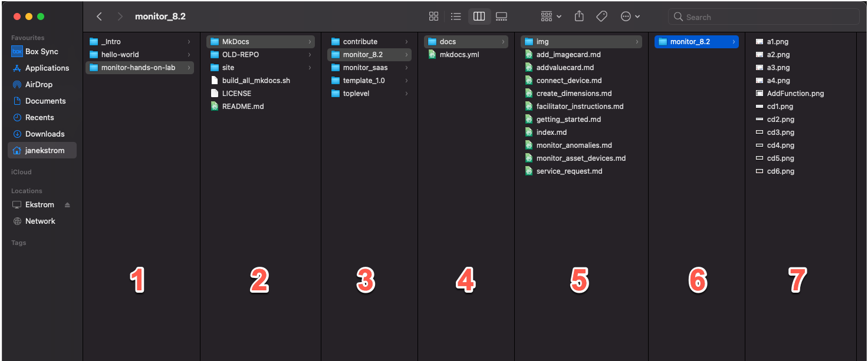Open the Share menu in the toolbar
Image resolution: width=868 pixels, height=361 pixels.
point(578,16)
